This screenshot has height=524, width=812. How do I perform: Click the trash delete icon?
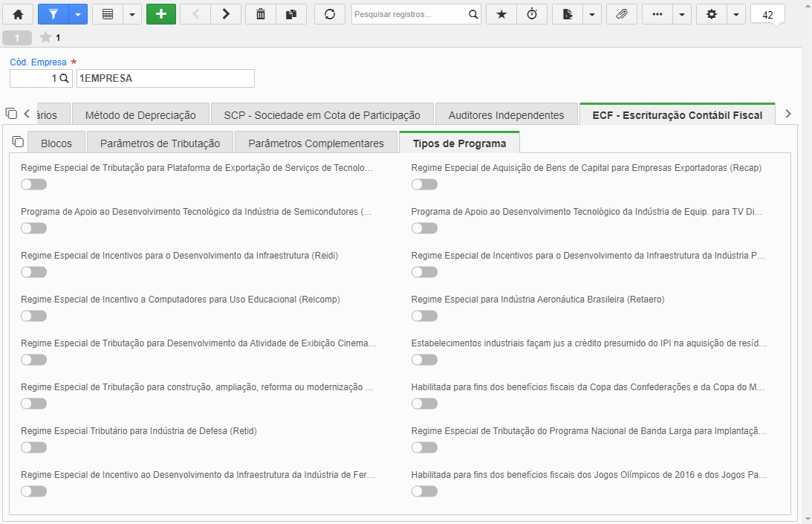pyautogui.click(x=261, y=15)
